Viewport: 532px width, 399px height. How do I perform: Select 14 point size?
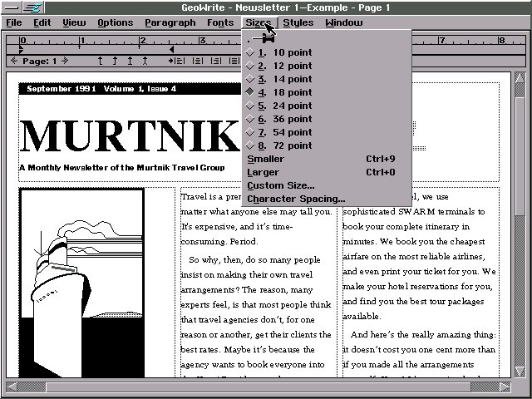pos(327,79)
